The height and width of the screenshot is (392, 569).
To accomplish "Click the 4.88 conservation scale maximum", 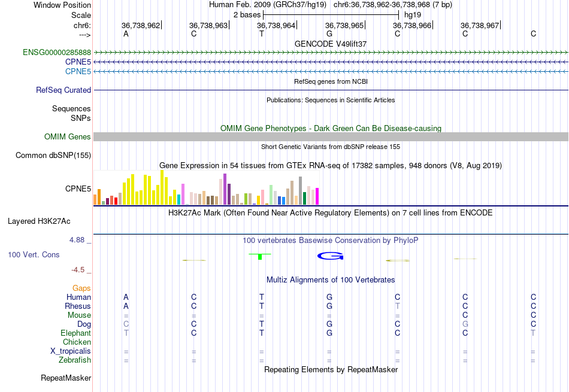I will tap(77, 240).
